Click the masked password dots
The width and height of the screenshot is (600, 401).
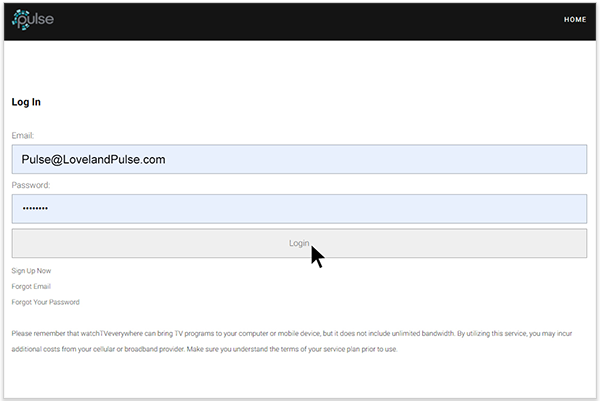tap(35, 209)
